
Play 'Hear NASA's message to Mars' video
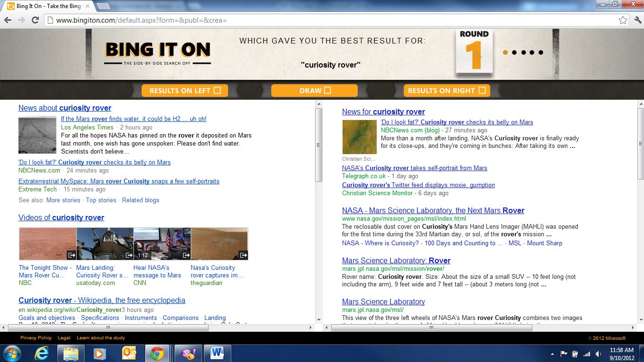162,244
